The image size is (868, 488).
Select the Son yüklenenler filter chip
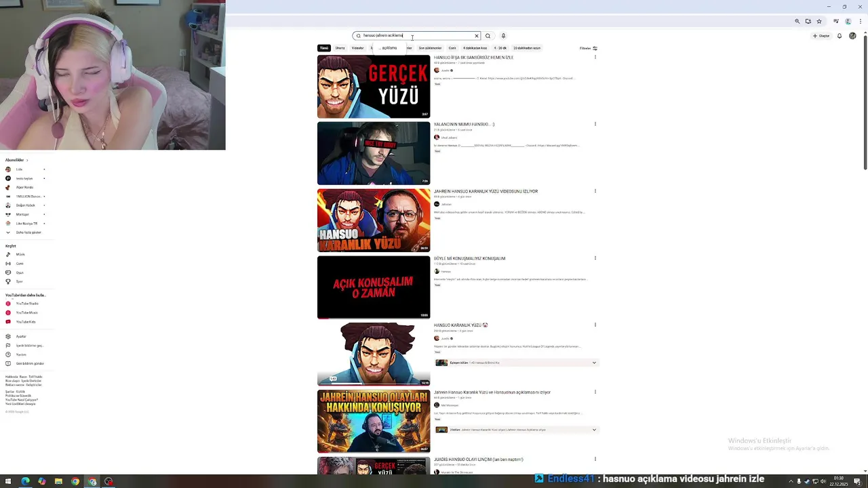430,48
